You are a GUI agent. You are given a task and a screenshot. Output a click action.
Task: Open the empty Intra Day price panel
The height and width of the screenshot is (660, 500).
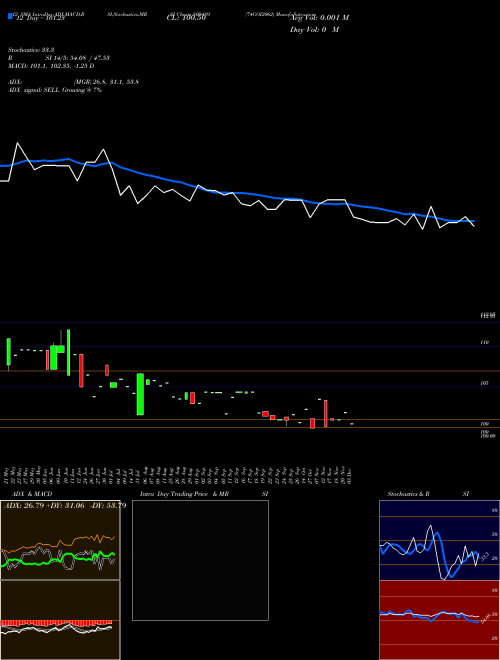tap(200, 560)
